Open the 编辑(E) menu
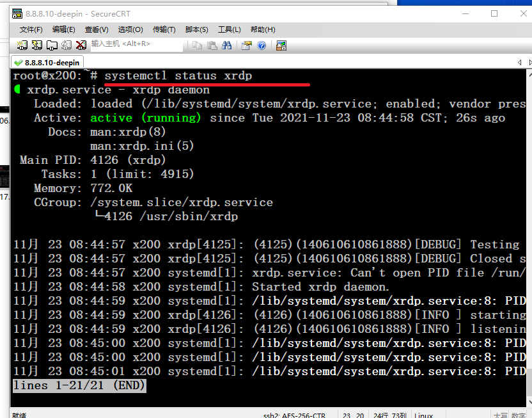The width and height of the screenshot is (532, 418). click(64, 29)
